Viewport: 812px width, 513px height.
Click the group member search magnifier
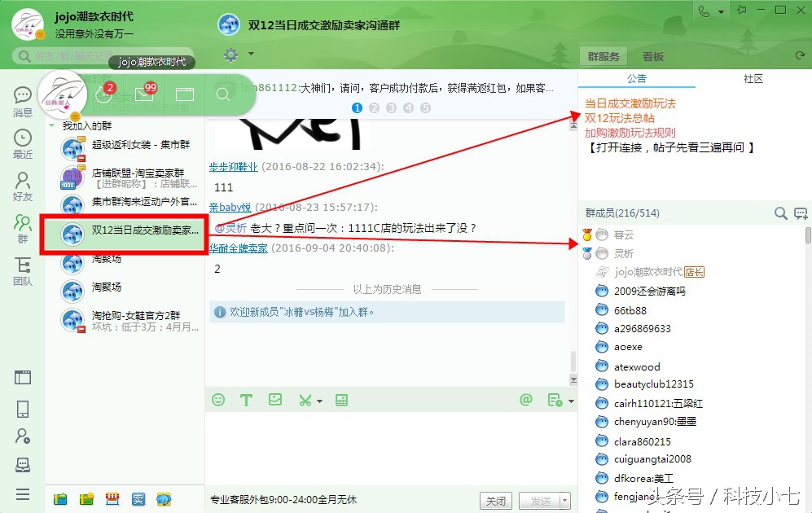[779, 212]
